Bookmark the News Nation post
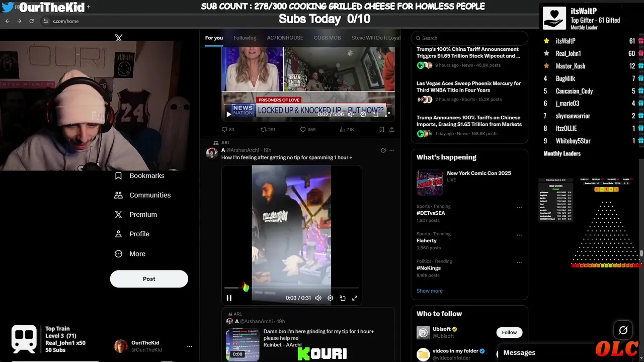Screen dimensions: 644x362 click(381, 129)
